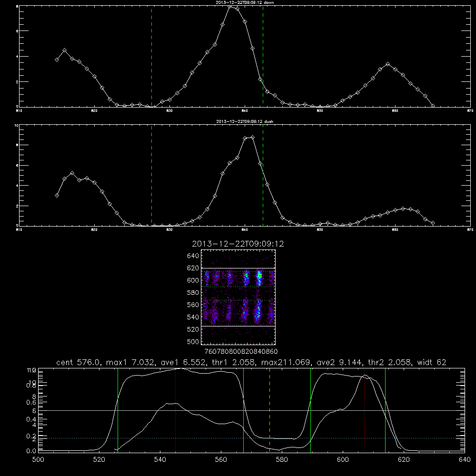The width and height of the screenshot is (476, 476).
Task: Click y-axis label 640 of the heatmap
Action: (x=193, y=256)
